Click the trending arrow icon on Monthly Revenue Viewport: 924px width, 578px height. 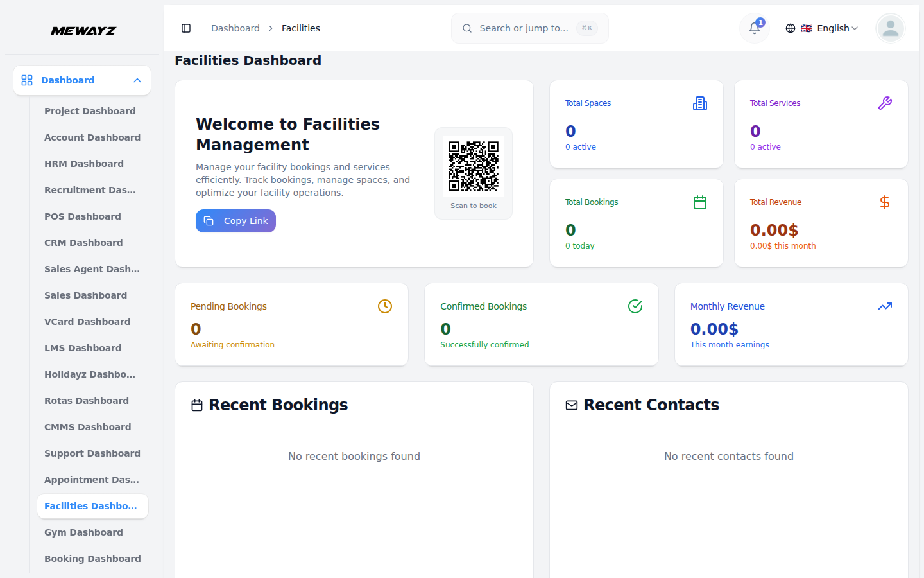click(885, 306)
